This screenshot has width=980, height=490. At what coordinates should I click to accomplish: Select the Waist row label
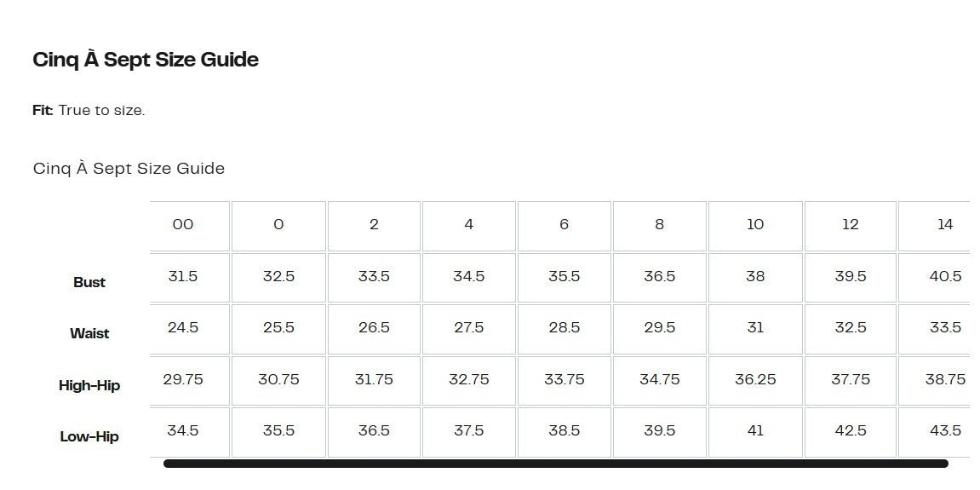click(89, 333)
